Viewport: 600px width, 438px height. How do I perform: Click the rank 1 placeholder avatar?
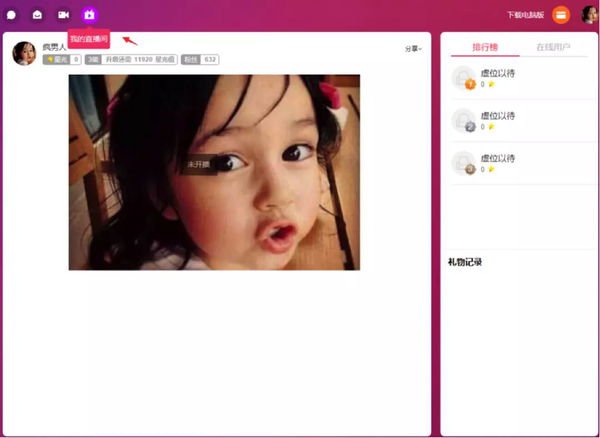463,78
